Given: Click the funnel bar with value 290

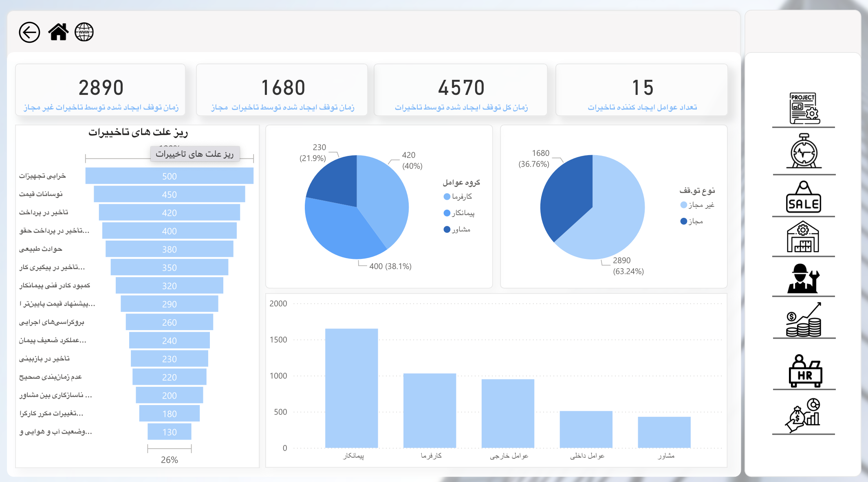Looking at the screenshot, I should [170, 304].
